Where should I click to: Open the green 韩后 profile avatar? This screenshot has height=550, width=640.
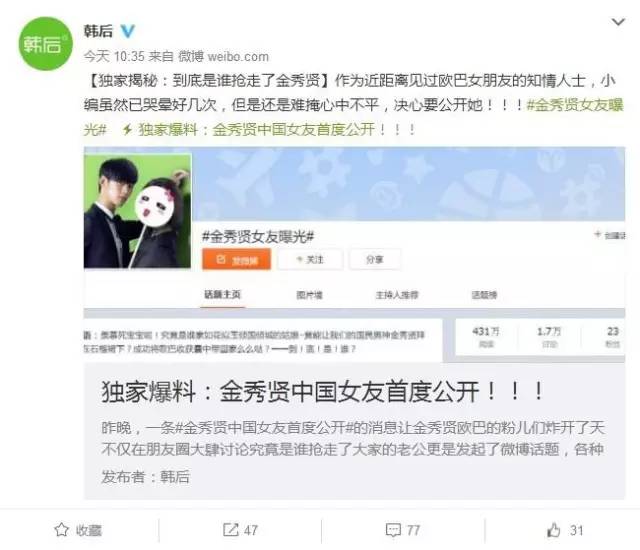click(45, 44)
